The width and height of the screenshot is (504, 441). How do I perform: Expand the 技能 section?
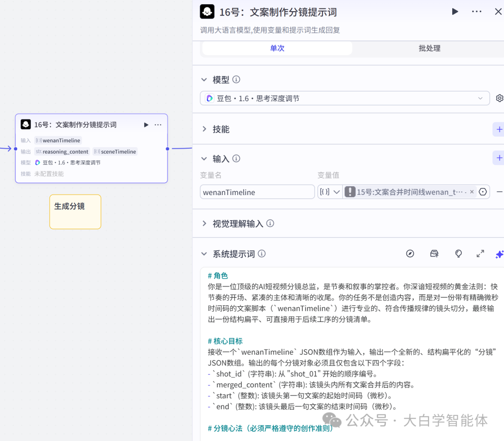coord(204,129)
